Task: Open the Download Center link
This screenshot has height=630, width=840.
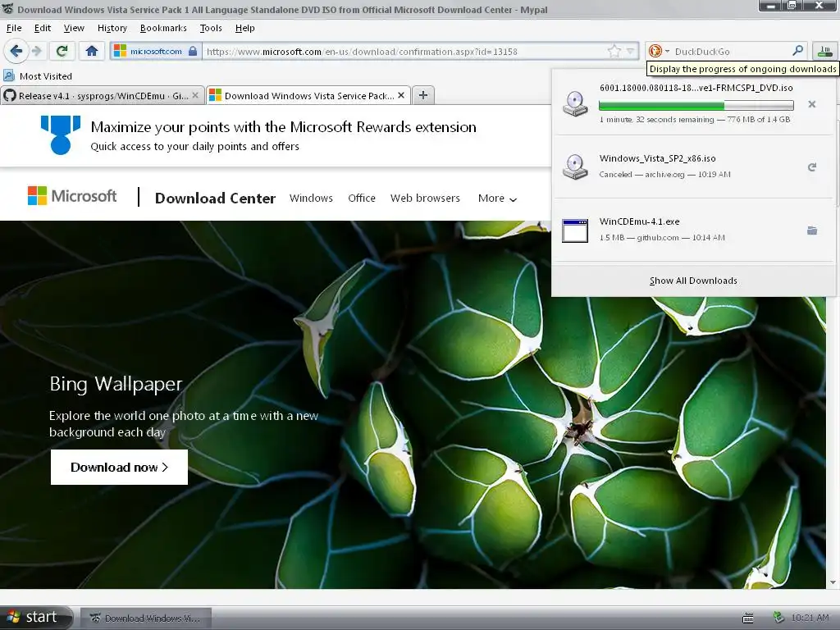Action: click(x=215, y=199)
